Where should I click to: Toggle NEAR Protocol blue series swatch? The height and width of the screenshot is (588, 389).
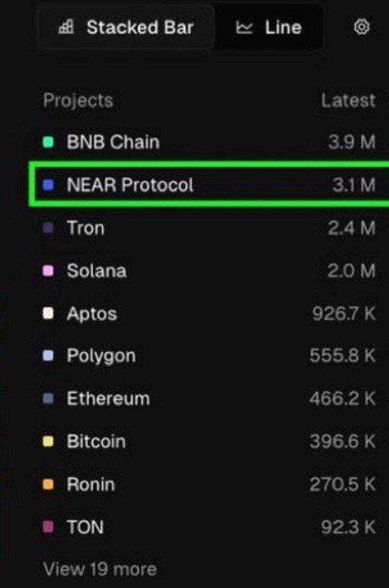49,185
